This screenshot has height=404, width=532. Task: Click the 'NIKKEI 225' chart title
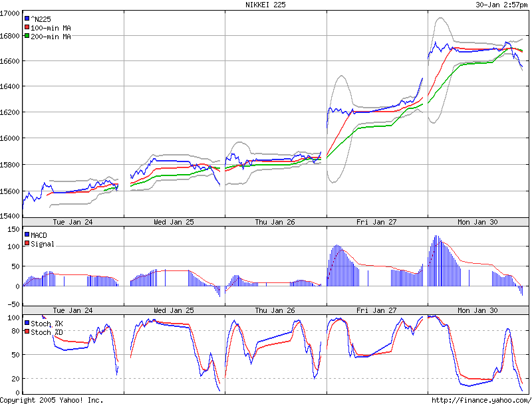[x=265, y=5]
